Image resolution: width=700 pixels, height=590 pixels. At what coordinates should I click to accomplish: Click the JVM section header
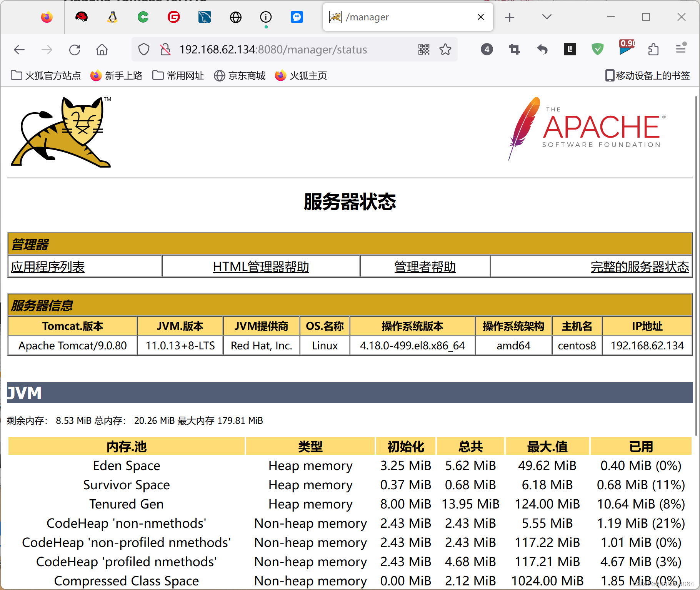point(350,392)
